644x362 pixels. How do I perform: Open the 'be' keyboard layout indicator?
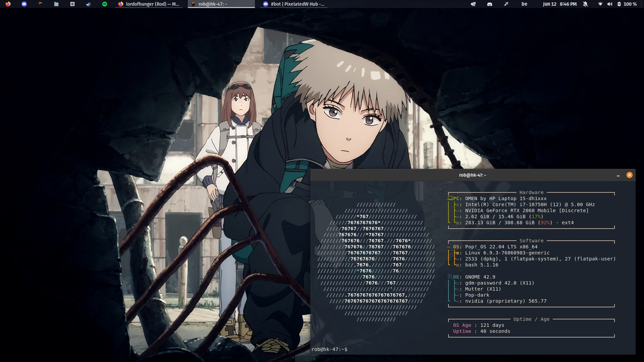point(524,4)
